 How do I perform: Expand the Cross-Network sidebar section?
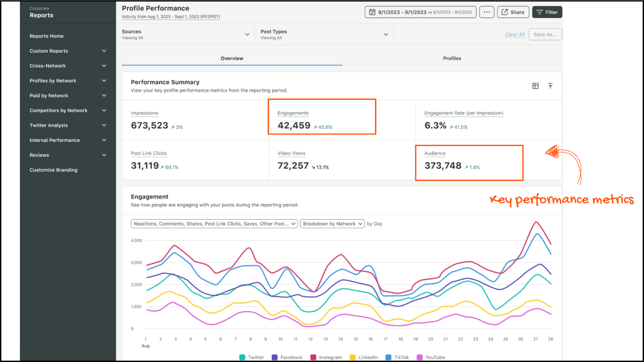click(67, 66)
